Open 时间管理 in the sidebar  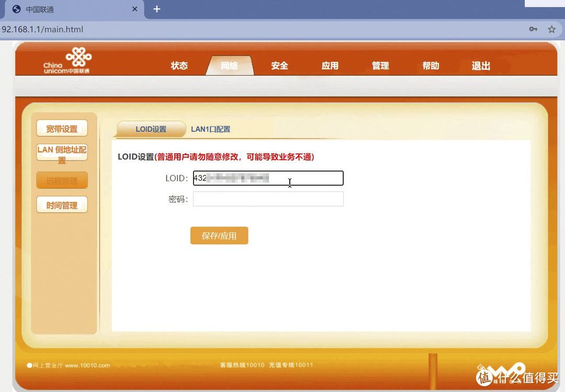pos(62,205)
